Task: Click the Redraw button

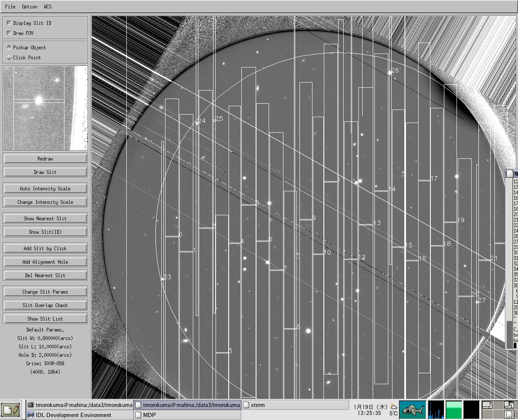Action: pyautogui.click(x=45, y=159)
